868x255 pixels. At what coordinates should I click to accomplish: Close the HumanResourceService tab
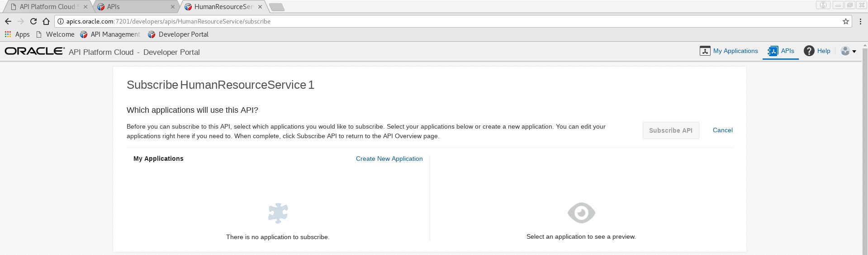[260, 7]
